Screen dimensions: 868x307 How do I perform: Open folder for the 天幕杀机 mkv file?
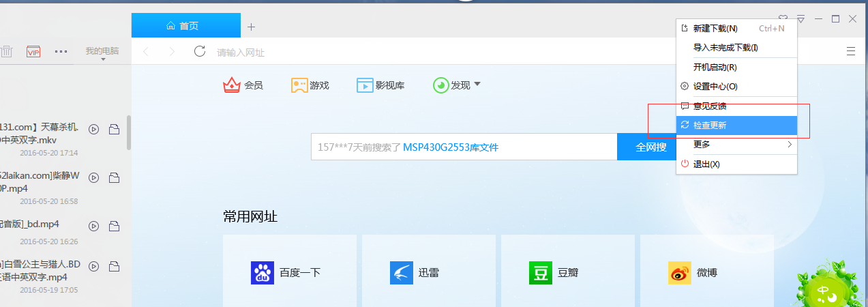[x=115, y=129]
